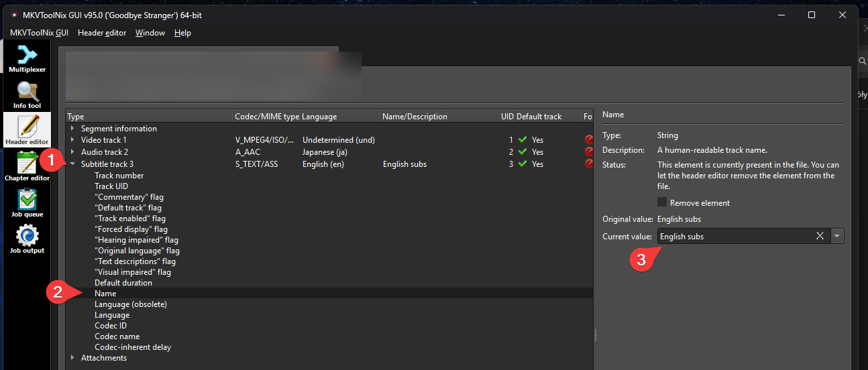Open the Current value dropdown arrow
The image size is (868, 370).
click(x=836, y=236)
